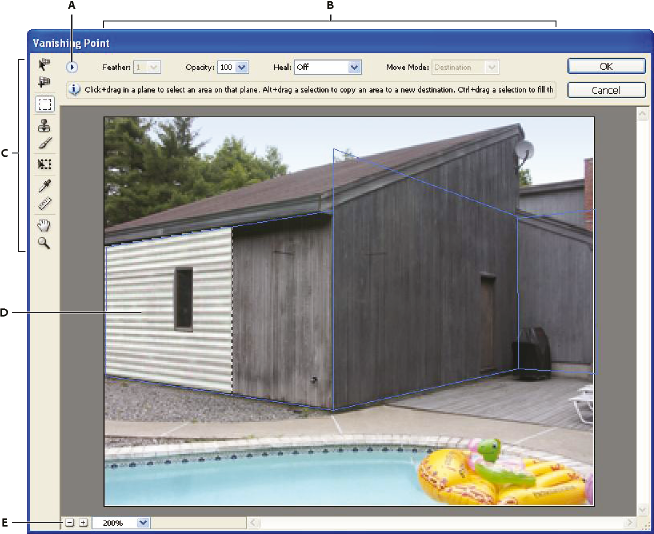Image resolution: width=654 pixels, height=534 pixels.
Task: Click the OK button
Action: coord(606,66)
